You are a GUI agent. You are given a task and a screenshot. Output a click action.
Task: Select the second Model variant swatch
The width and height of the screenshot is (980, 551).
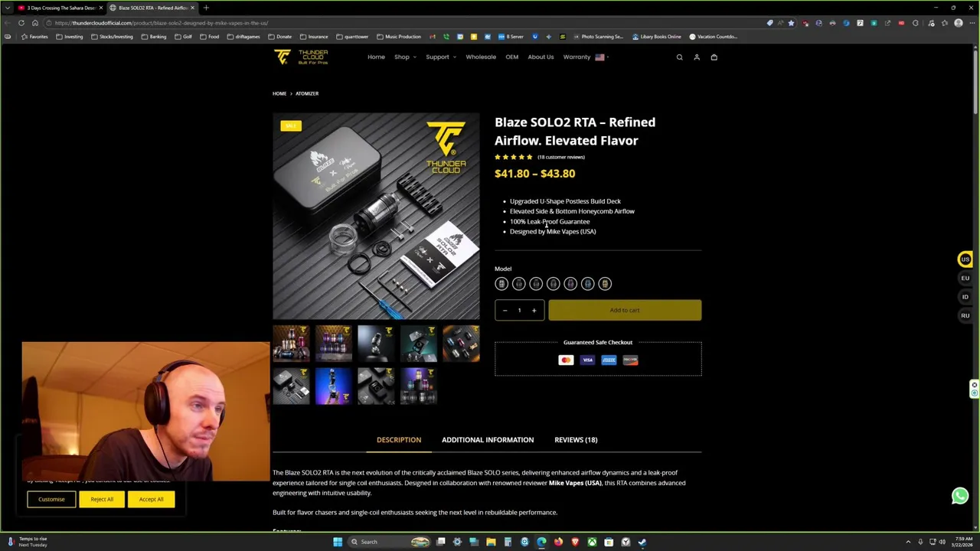pyautogui.click(x=518, y=284)
